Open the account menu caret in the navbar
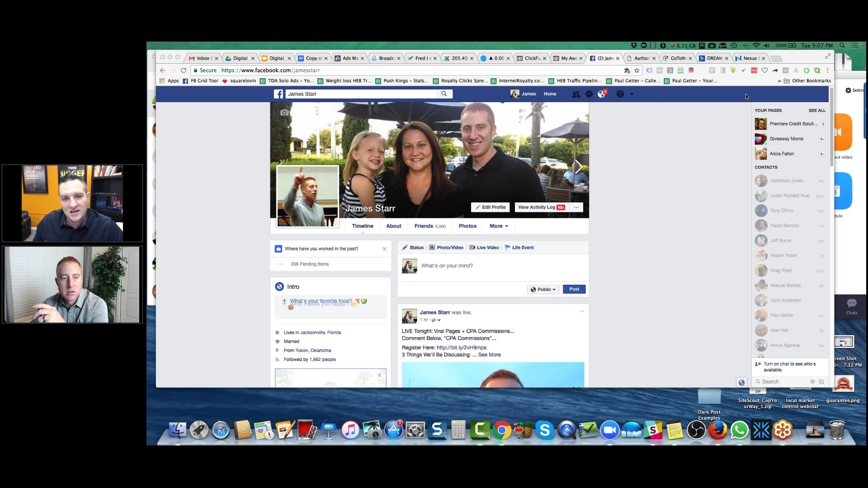This screenshot has height=488, width=868. point(632,94)
